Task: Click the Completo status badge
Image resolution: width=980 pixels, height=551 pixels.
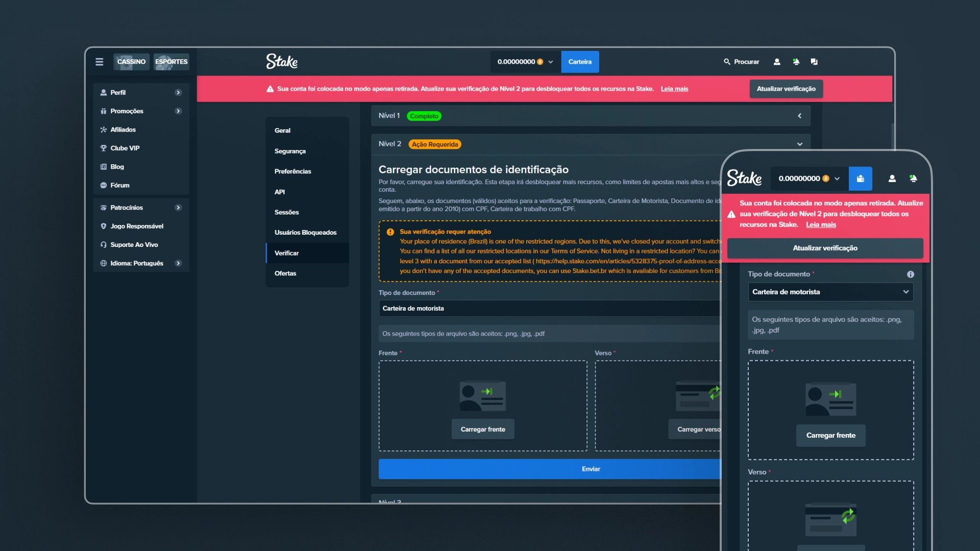Action: coord(424,116)
